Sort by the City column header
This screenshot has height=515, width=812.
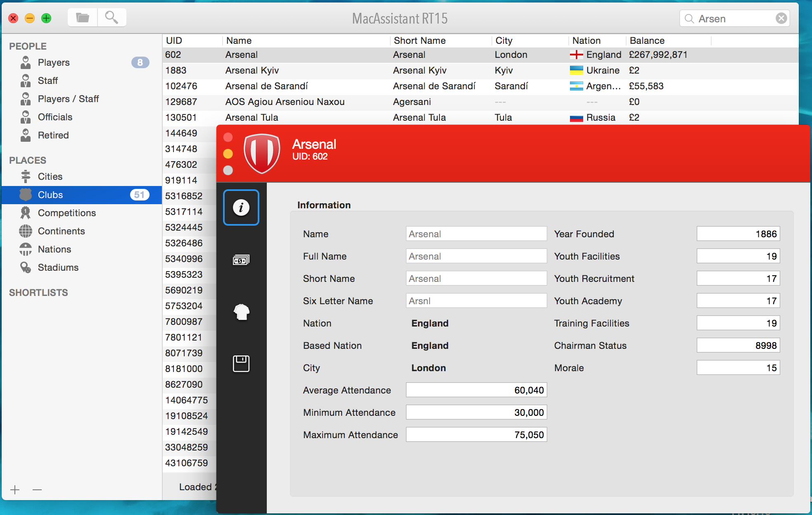click(530, 41)
